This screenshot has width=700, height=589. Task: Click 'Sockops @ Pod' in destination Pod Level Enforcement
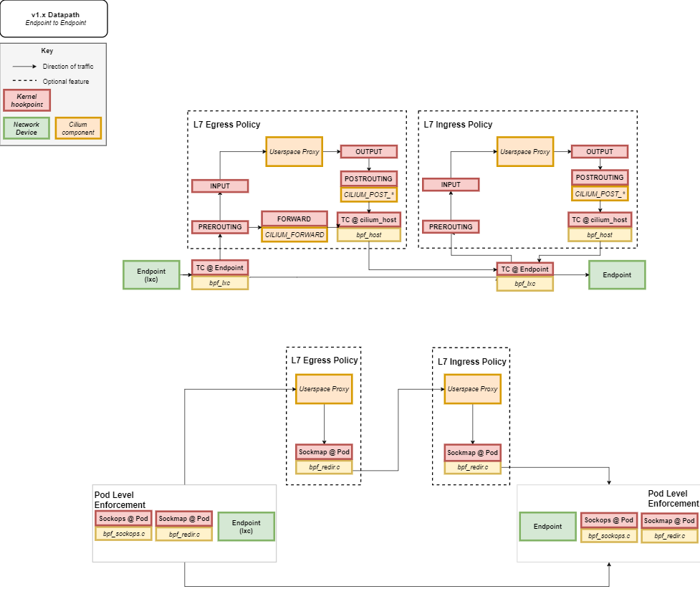609,520
